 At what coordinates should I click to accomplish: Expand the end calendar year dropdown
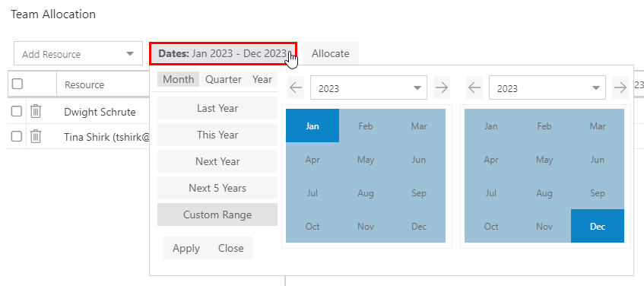point(547,87)
